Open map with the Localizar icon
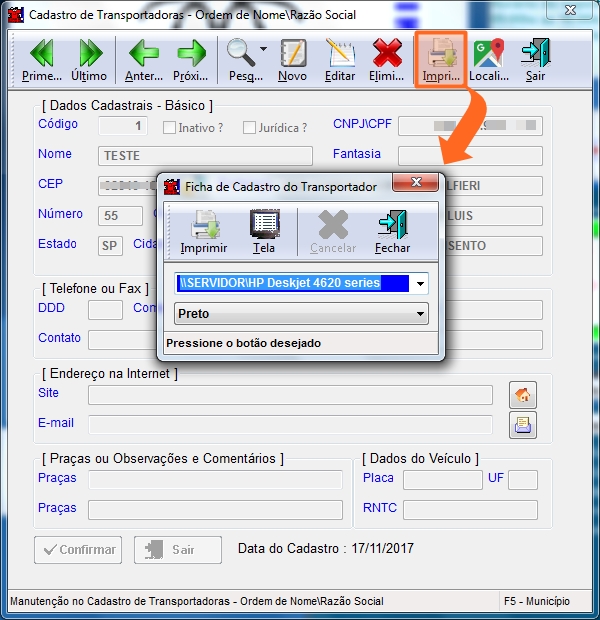 pyautogui.click(x=489, y=59)
